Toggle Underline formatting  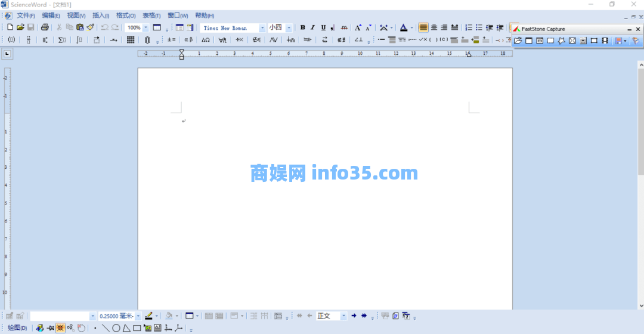tap(323, 27)
